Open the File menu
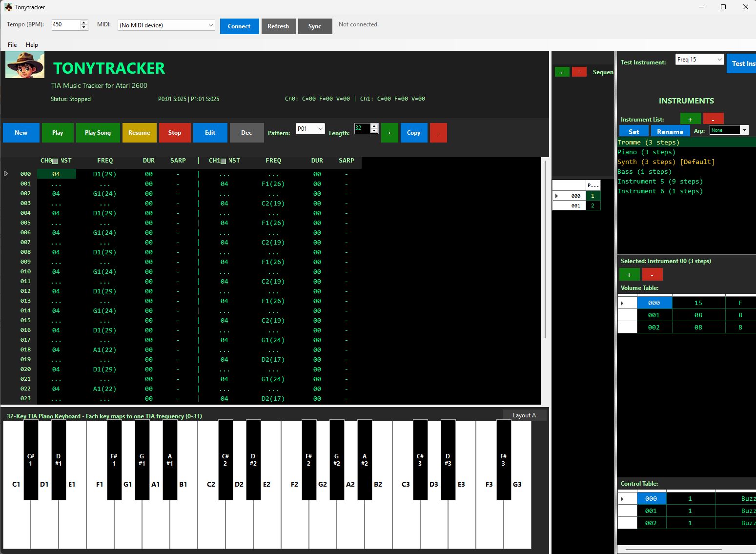Screen dimensions: 756x554 pos(12,45)
